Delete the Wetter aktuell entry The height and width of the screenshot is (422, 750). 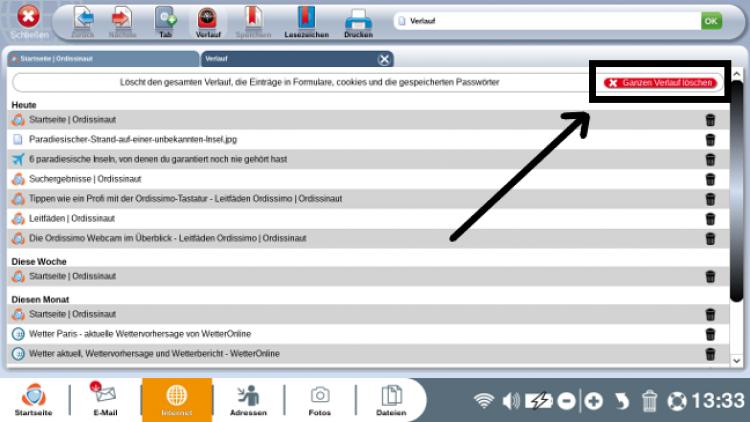pyautogui.click(x=710, y=354)
